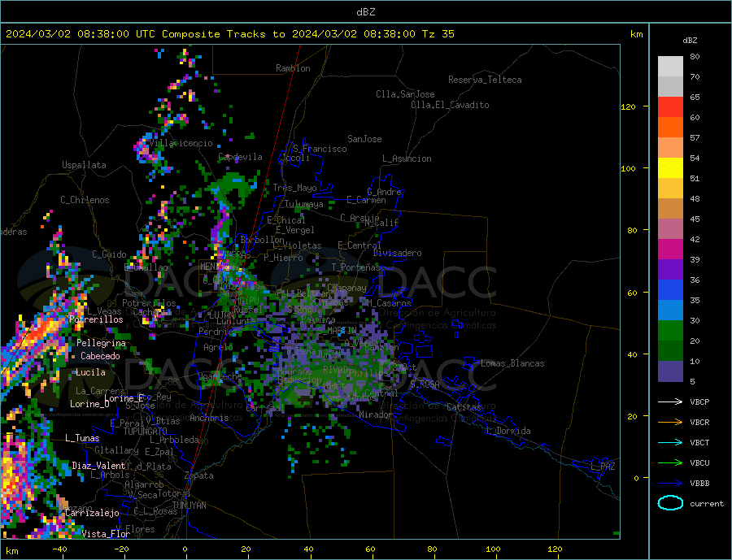This screenshot has width=732, height=560.
Task: Select the 80 dBZ light grey swatch
Action: click(670, 67)
